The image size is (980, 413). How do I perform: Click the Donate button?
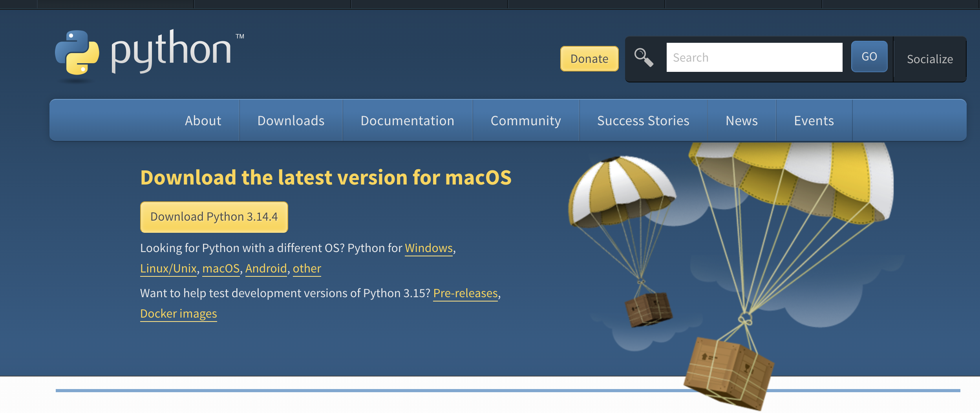pyautogui.click(x=589, y=58)
